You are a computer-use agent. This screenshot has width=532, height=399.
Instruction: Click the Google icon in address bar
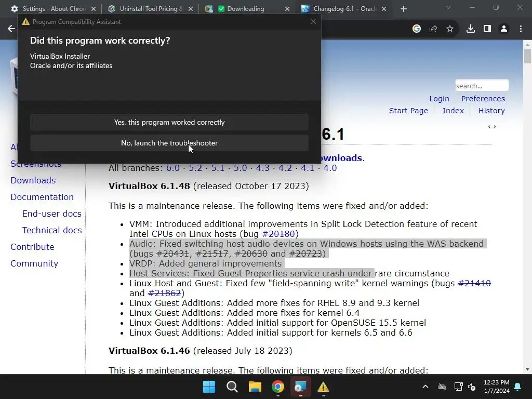pyautogui.click(x=416, y=29)
